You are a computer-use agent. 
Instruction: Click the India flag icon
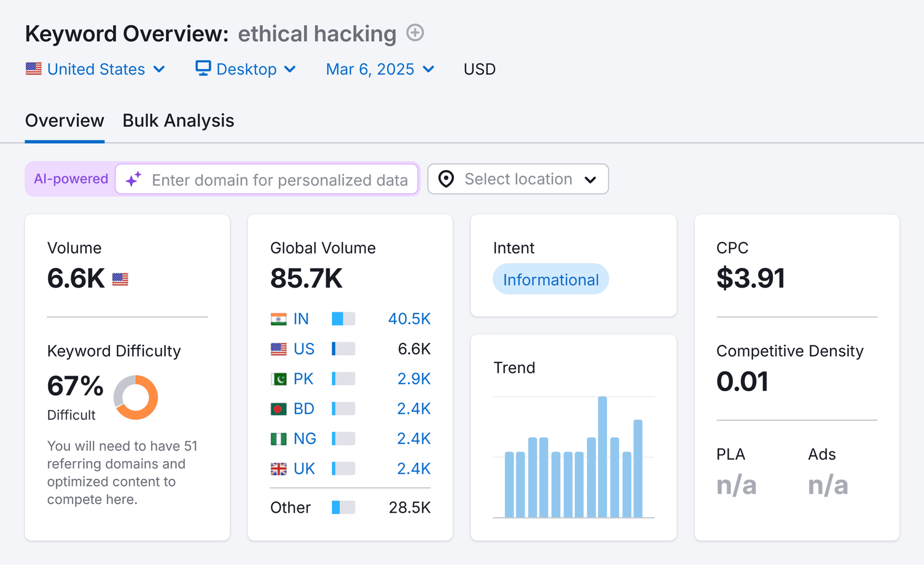(278, 319)
